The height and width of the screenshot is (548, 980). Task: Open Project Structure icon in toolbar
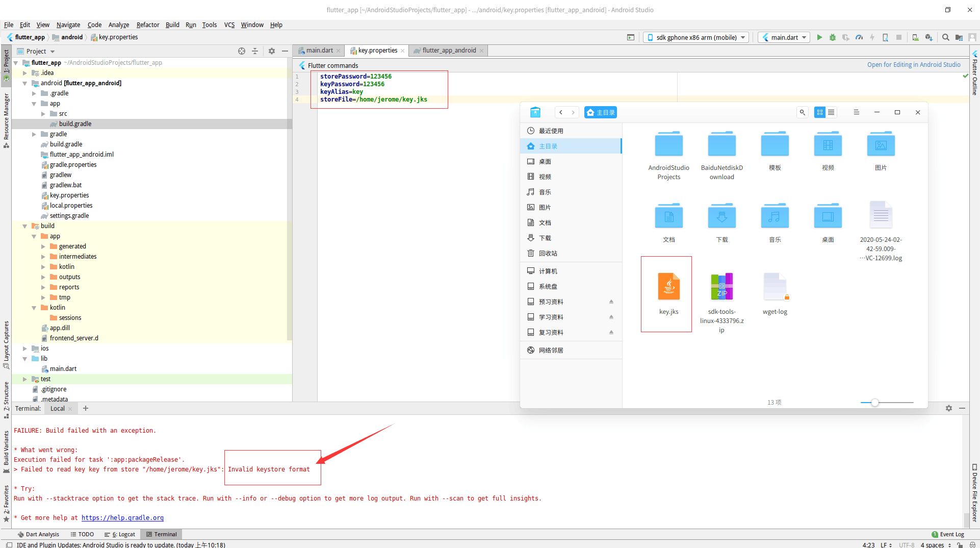959,37
